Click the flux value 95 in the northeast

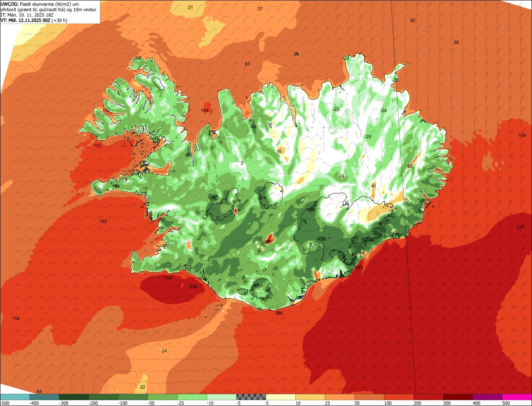[x=456, y=42]
